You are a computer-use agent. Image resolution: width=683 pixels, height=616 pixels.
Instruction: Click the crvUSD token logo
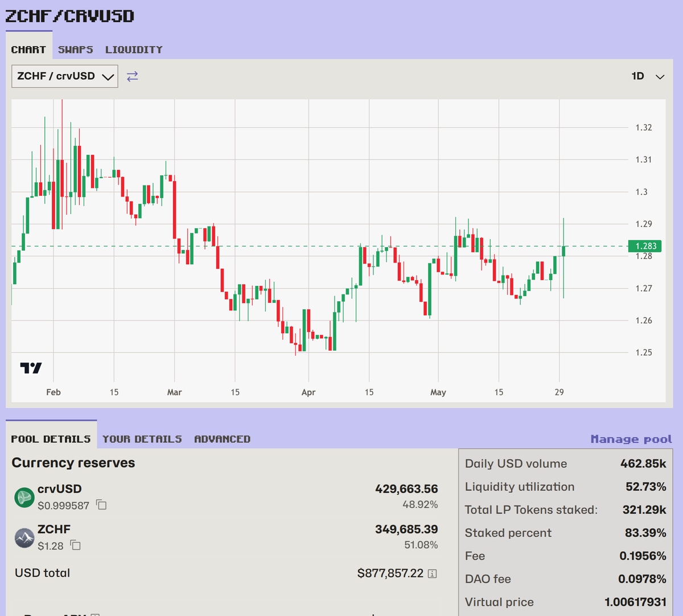pyautogui.click(x=24, y=497)
